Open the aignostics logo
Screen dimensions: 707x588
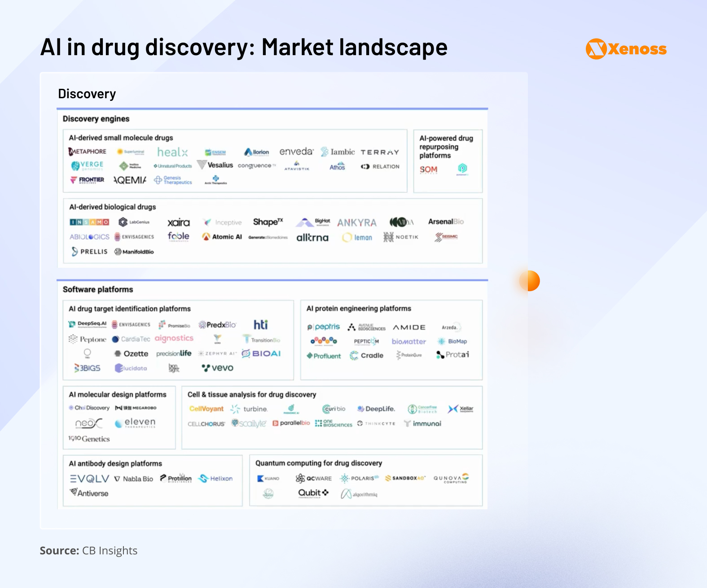(x=174, y=338)
